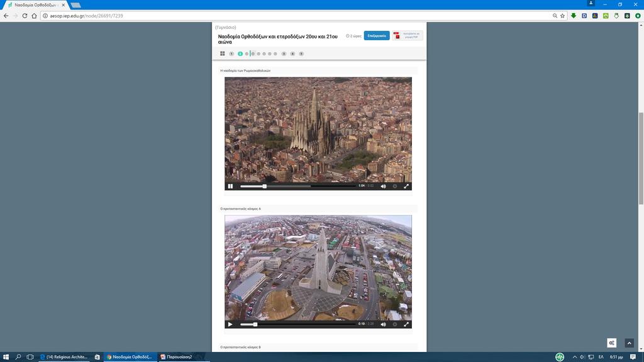Open the blue D extension
Viewport: 644px width, 362px height.
pos(584,16)
